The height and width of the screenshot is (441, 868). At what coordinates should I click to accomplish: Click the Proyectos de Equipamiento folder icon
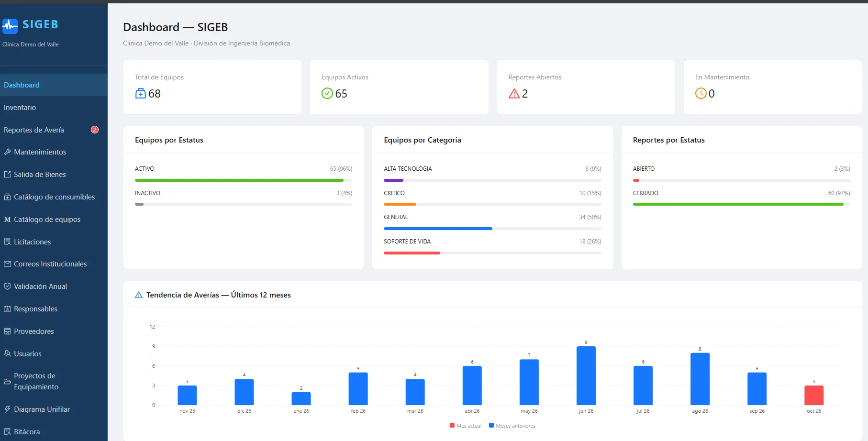[x=7, y=382]
